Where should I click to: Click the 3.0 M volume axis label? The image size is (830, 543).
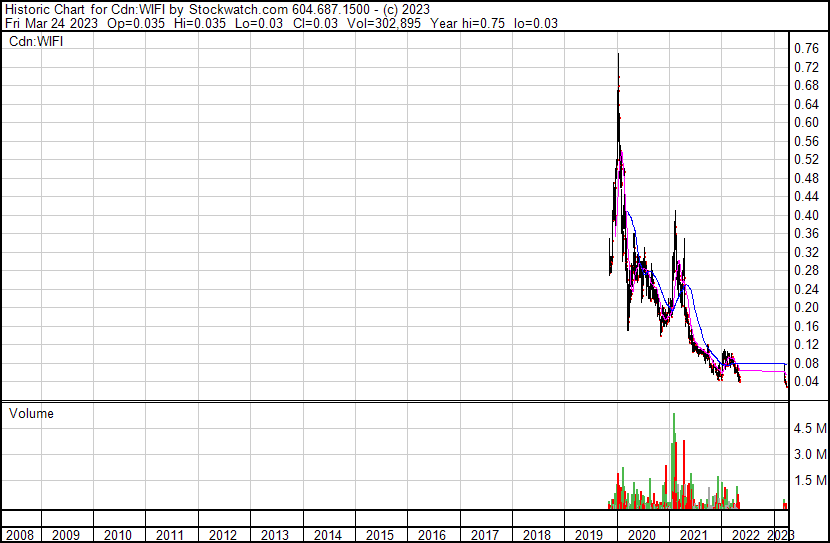pyautogui.click(x=808, y=454)
